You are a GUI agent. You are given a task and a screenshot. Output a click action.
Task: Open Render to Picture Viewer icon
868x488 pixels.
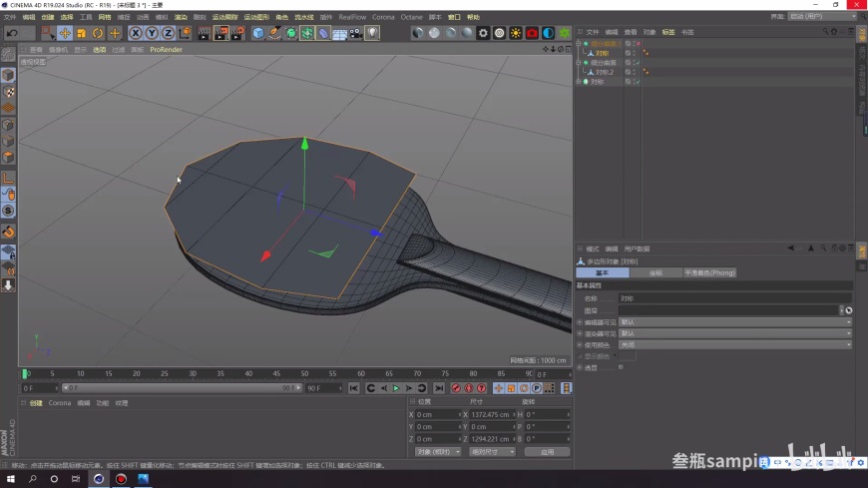[220, 33]
